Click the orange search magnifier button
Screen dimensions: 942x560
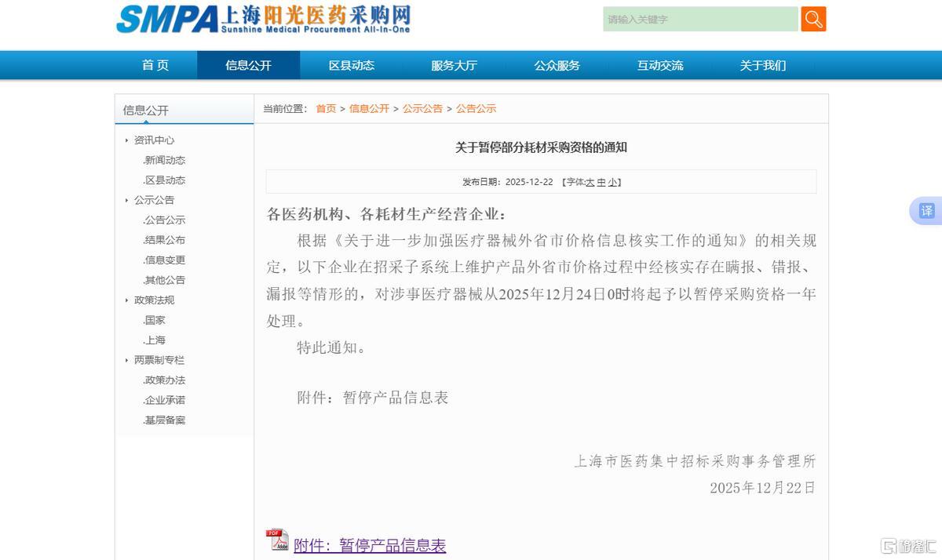813,19
